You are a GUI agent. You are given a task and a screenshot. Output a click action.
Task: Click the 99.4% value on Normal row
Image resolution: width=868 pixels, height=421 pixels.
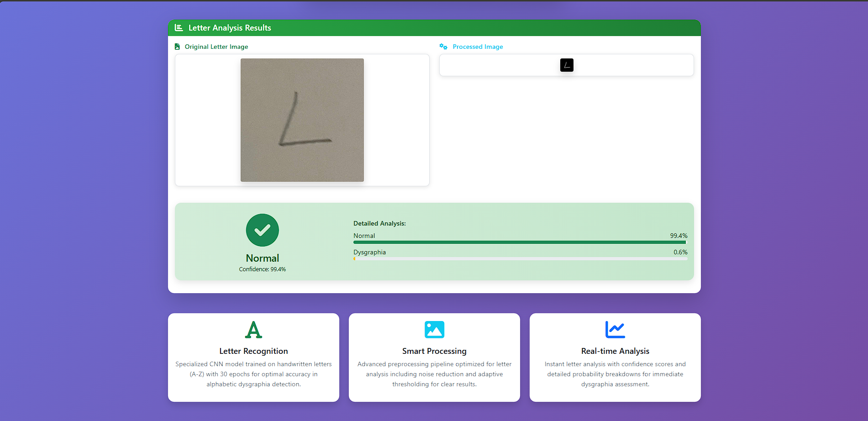click(x=679, y=236)
